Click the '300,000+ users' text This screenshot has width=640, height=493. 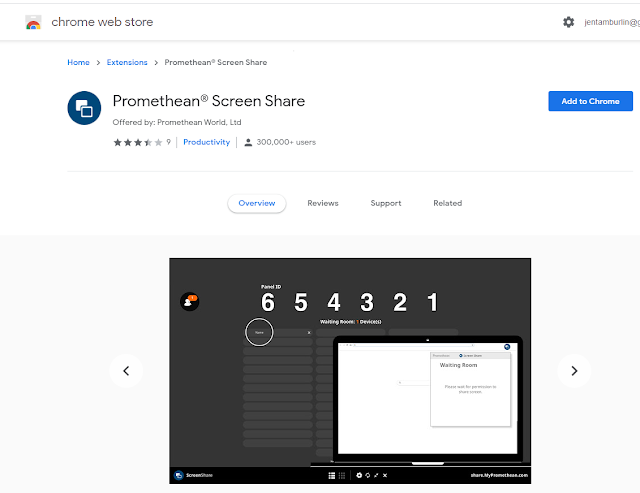point(286,142)
